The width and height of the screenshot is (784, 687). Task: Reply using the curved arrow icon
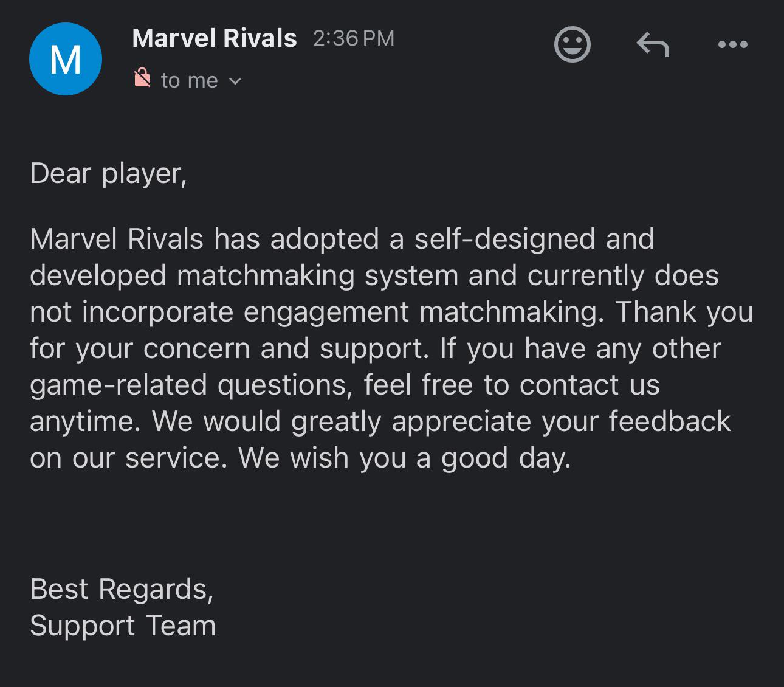point(653,44)
